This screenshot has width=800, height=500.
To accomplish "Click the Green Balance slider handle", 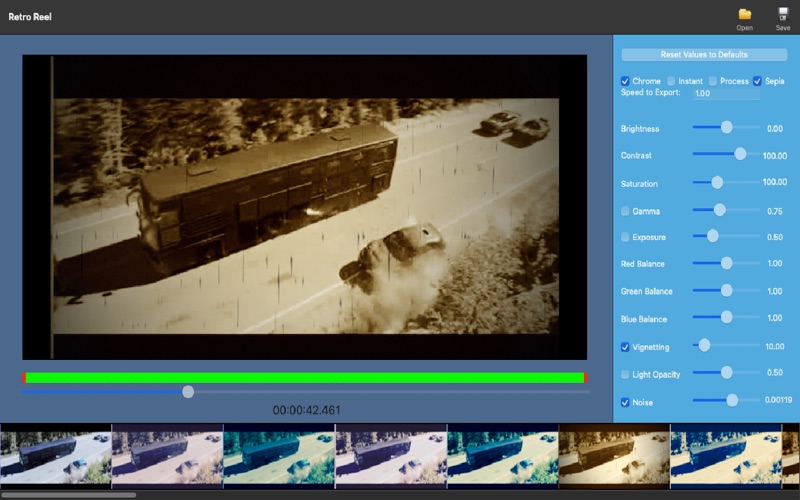I will [727, 290].
